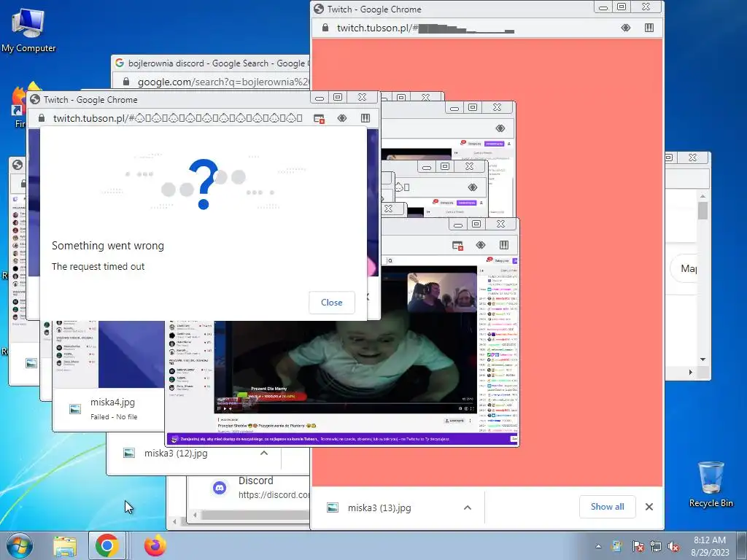Close the Something went wrong dialog
This screenshot has height=560, width=747.
point(332,303)
